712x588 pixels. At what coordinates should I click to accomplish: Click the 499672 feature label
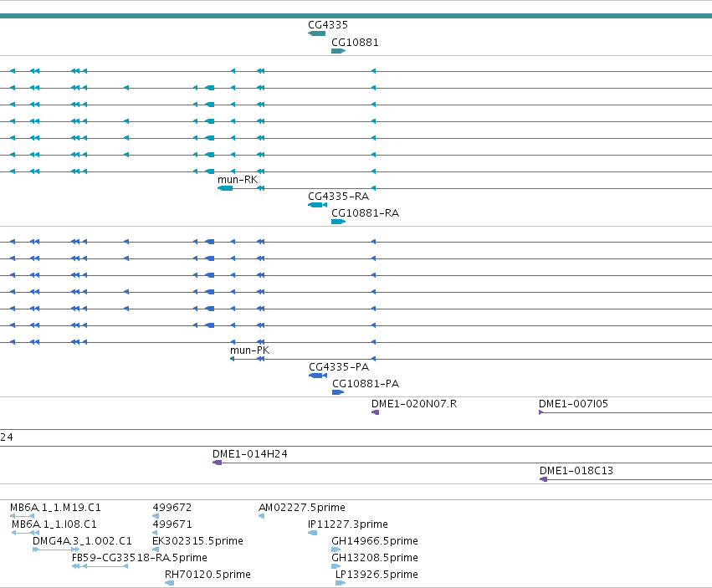(x=172, y=508)
